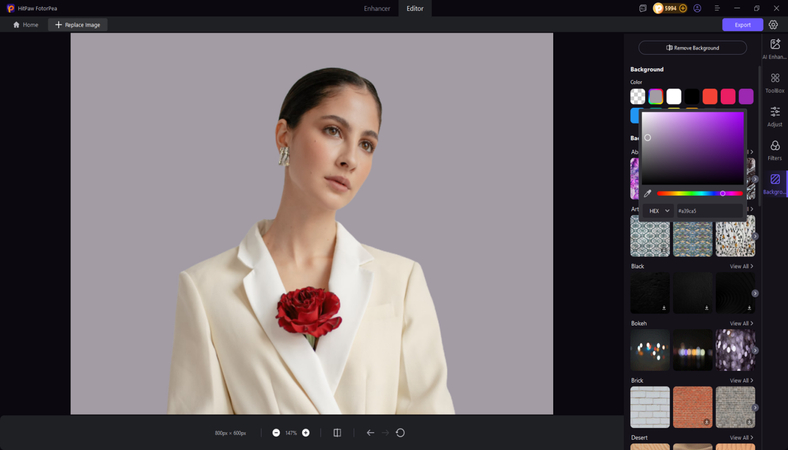Choose the white brick wall thumbnail
Image resolution: width=788 pixels, height=450 pixels.
650,407
